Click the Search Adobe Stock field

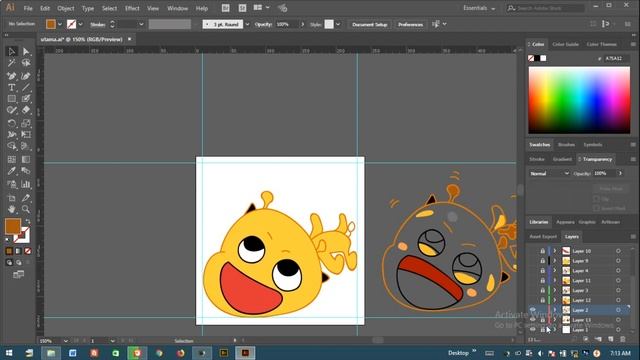coord(545,8)
